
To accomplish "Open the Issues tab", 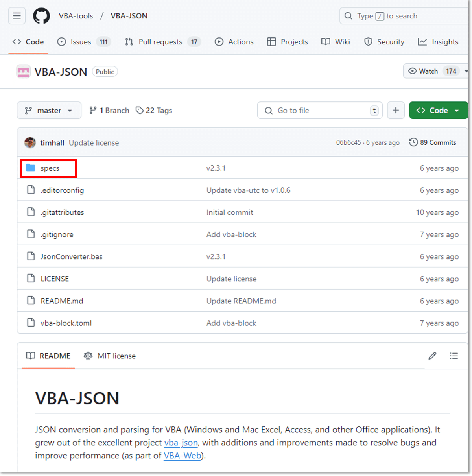I will (84, 42).
